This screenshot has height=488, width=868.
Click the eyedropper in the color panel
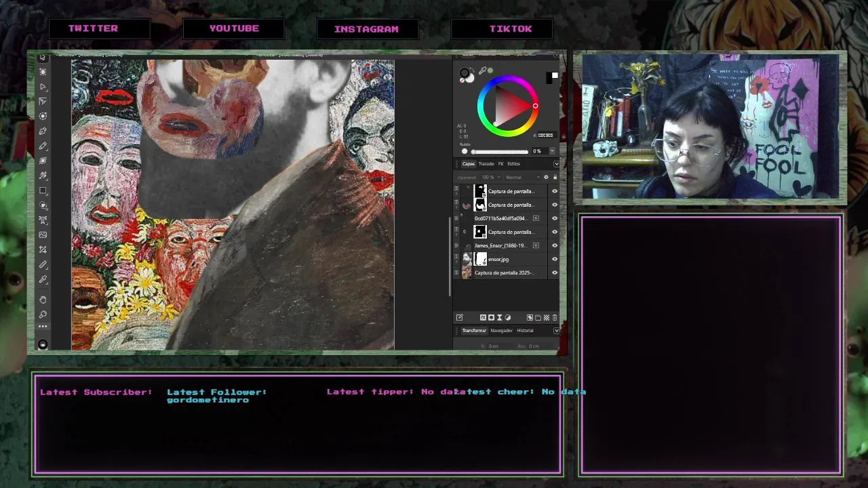(x=482, y=70)
